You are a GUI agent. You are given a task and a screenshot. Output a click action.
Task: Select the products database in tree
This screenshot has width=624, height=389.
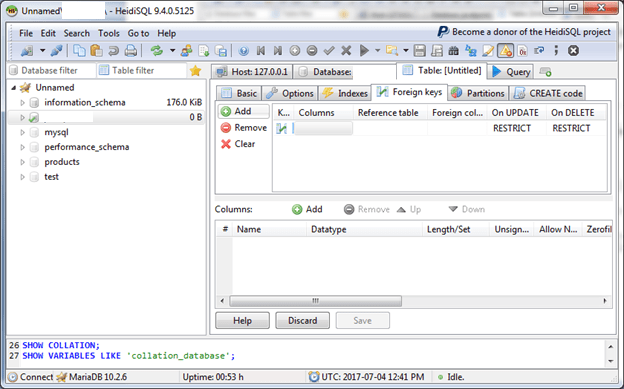click(62, 162)
